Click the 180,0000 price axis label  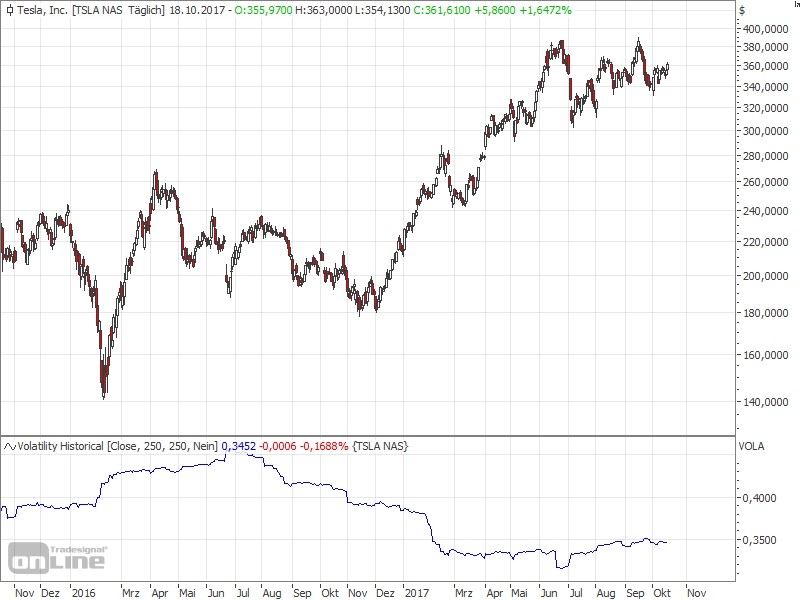point(766,313)
